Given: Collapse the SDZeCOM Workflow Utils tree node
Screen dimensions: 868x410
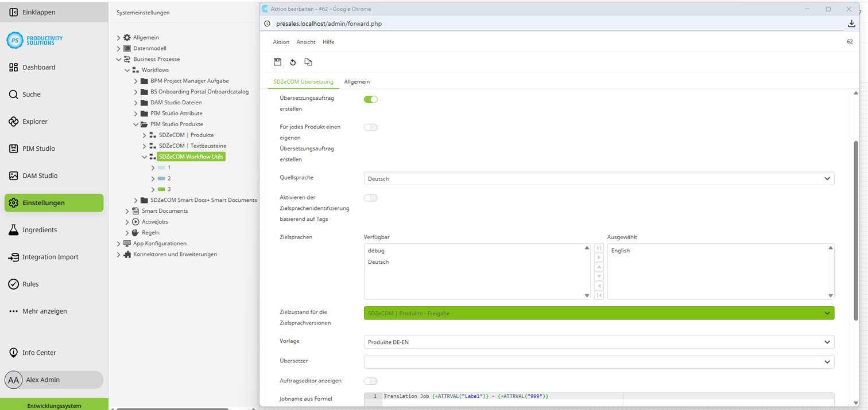Looking at the screenshot, I should click(x=145, y=157).
